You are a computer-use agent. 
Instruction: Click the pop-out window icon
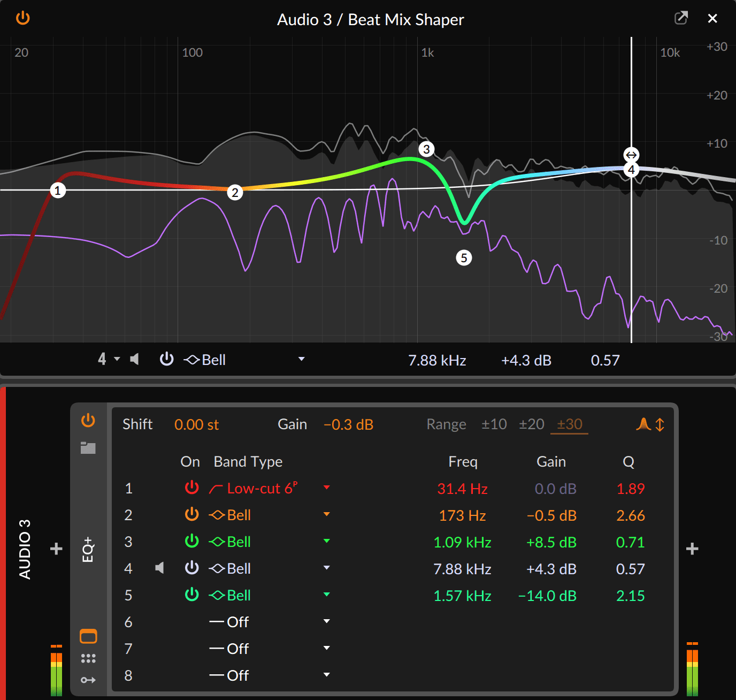point(681,18)
